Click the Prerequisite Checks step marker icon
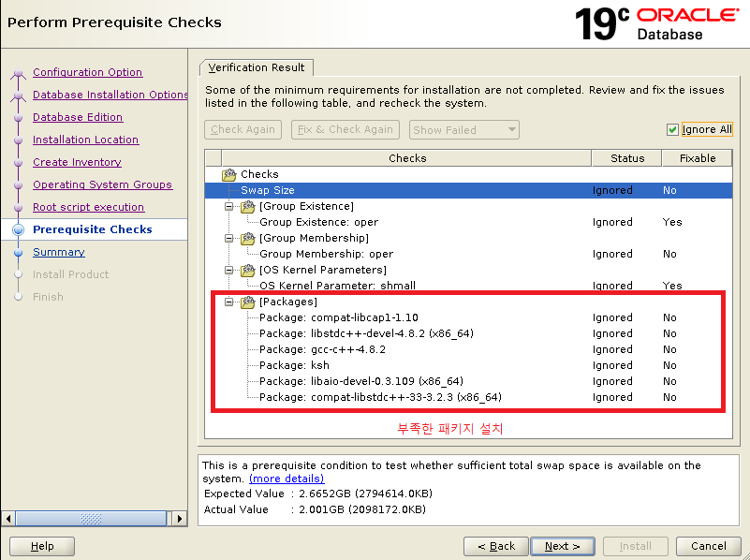Screen dimensions: 750x560 (x=18, y=229)
